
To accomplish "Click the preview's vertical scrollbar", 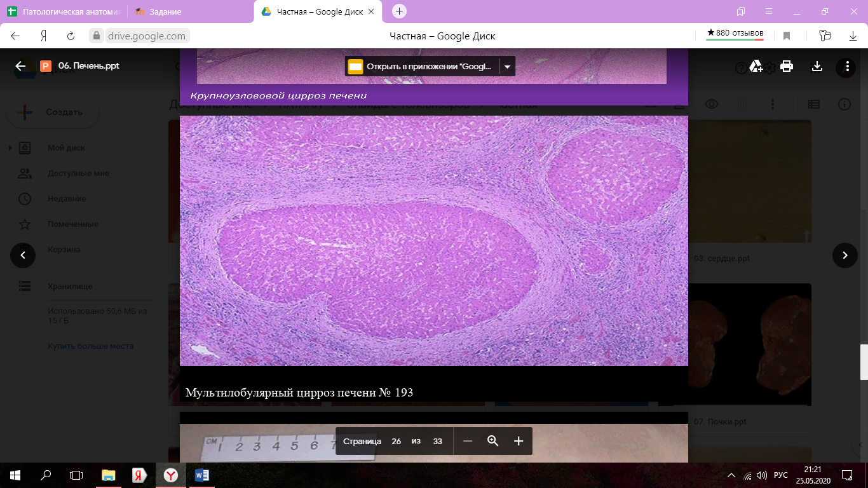I will (x=864, y=362).
